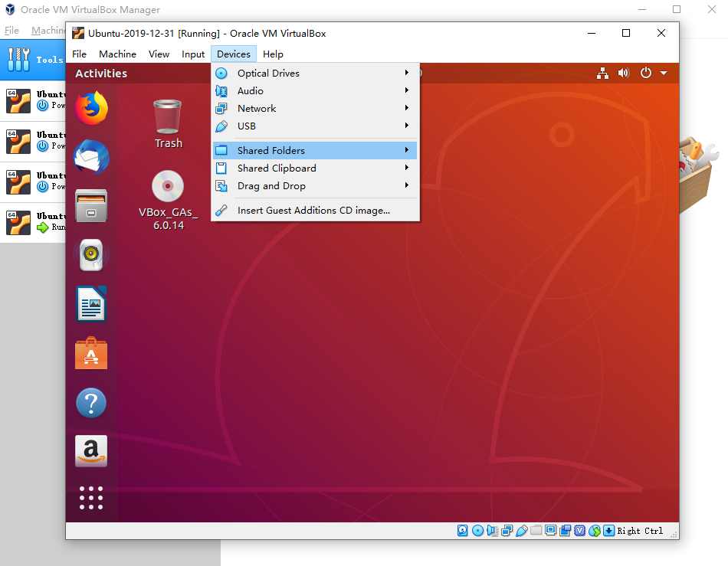Click the CPU virtualization status icon
The width and height of the screenshot is (728, 566).
tap(580, 531)
